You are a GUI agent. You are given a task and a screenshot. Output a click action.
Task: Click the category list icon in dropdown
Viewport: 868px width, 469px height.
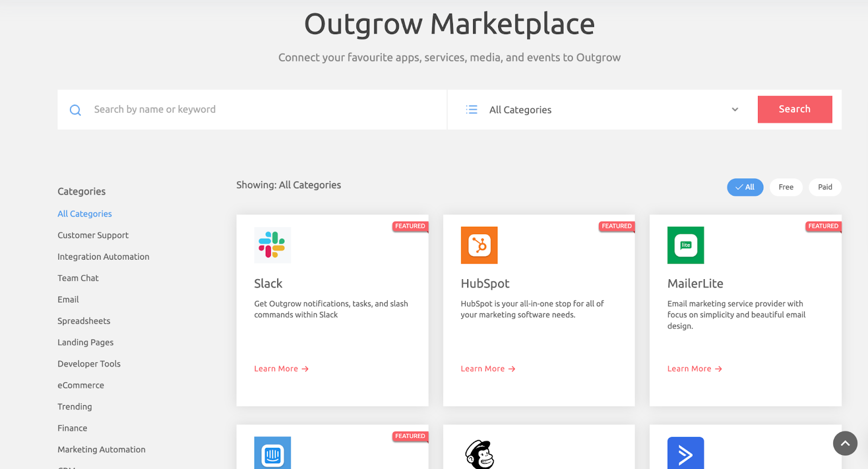pos(471,110)
